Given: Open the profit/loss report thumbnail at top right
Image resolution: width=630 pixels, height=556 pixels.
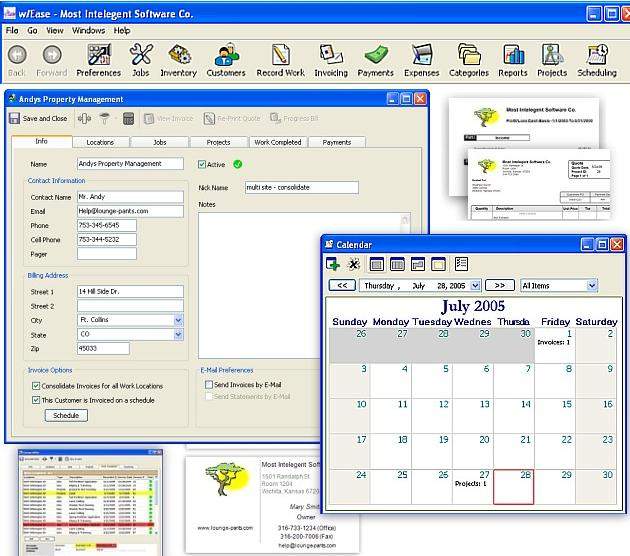Looking at the screenshot, I should (523, 123).
